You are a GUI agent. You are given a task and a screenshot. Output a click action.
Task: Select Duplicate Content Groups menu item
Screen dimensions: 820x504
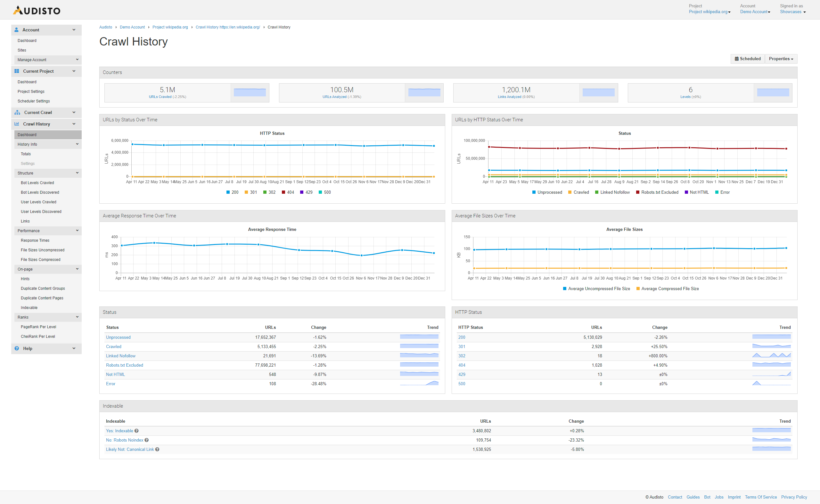pos(43,288)
